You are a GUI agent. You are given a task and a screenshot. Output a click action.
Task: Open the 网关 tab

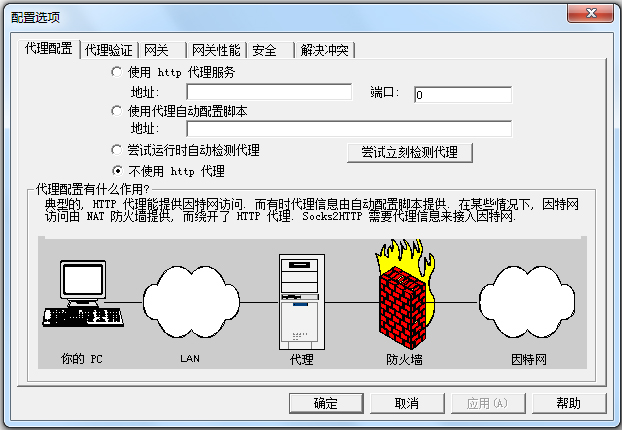[x=162, y=50]
